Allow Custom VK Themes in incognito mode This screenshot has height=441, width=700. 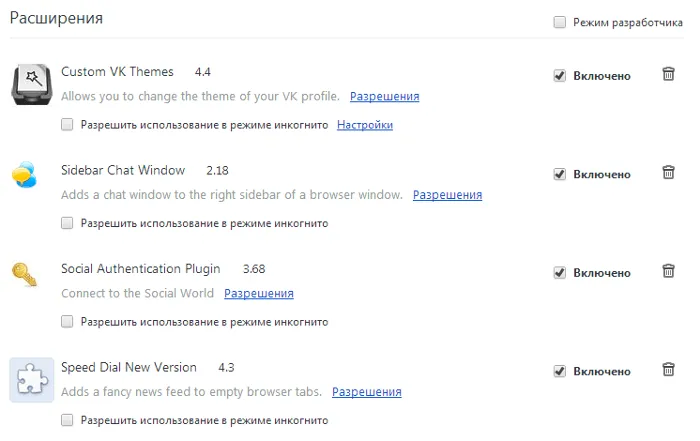pos(67,124)
